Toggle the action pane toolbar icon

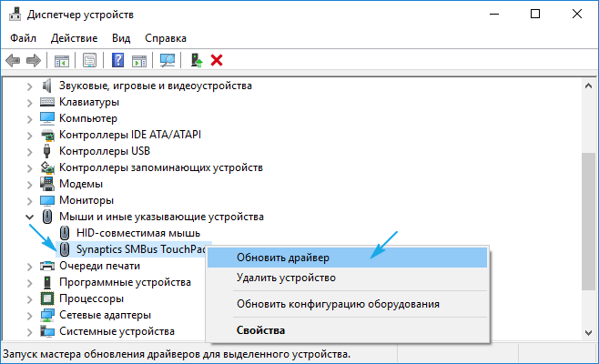coord(139,60)
